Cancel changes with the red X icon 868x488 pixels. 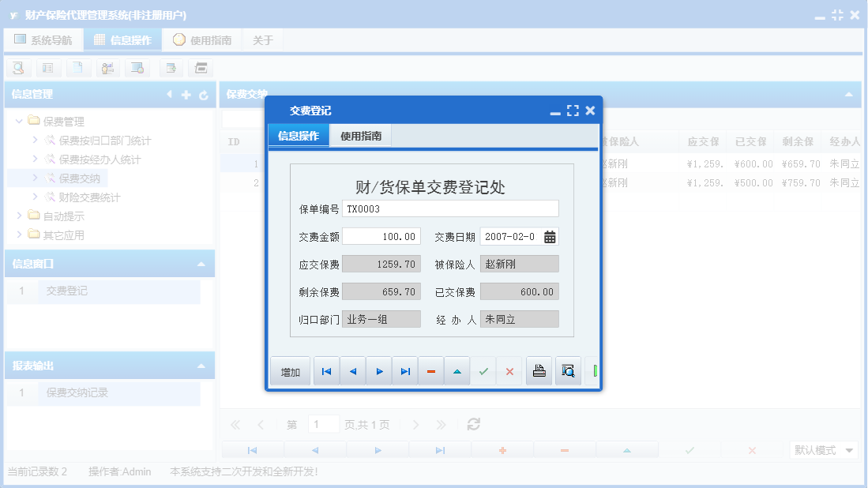point(510,370)
